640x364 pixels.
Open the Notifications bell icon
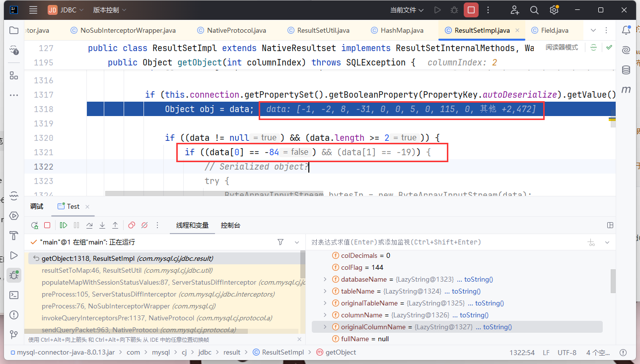(x=626, y=30)
